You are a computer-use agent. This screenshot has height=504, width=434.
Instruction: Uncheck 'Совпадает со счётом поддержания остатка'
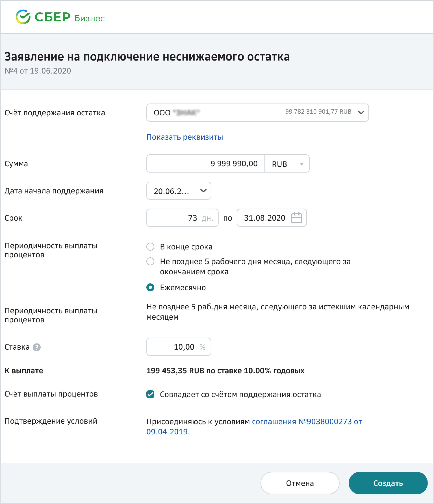[150, 394]
